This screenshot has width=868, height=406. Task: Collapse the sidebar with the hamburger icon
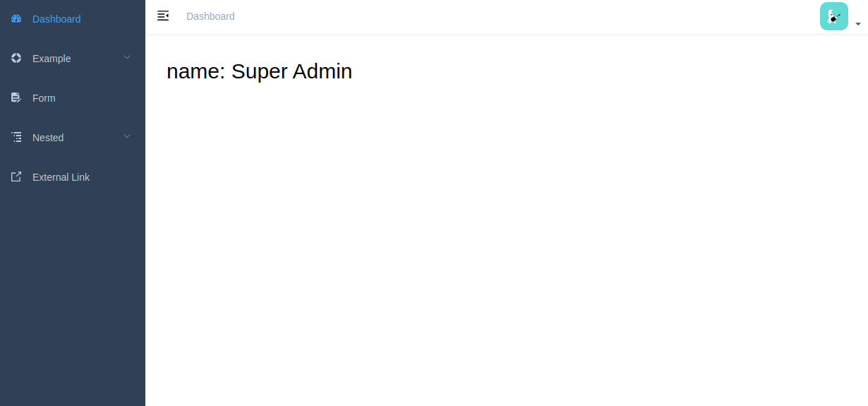pyautogui.click(x=163, y=16)
